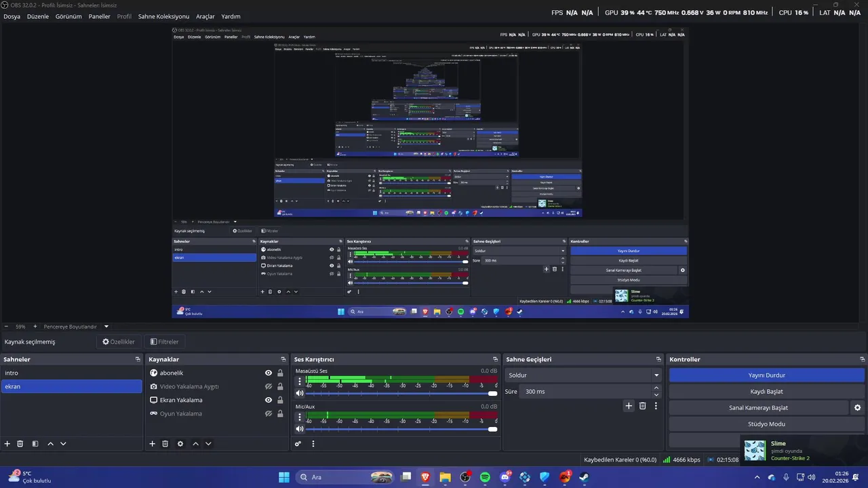Undock the Ses Karıştırıcı panel

[x=495, y=359]
